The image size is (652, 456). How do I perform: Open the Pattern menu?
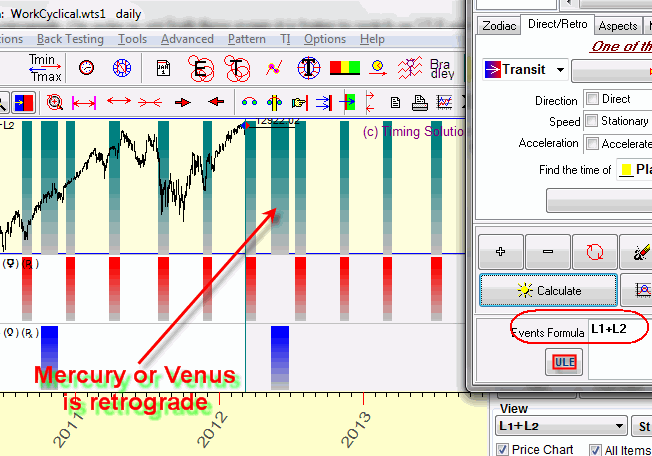point(246,39)
